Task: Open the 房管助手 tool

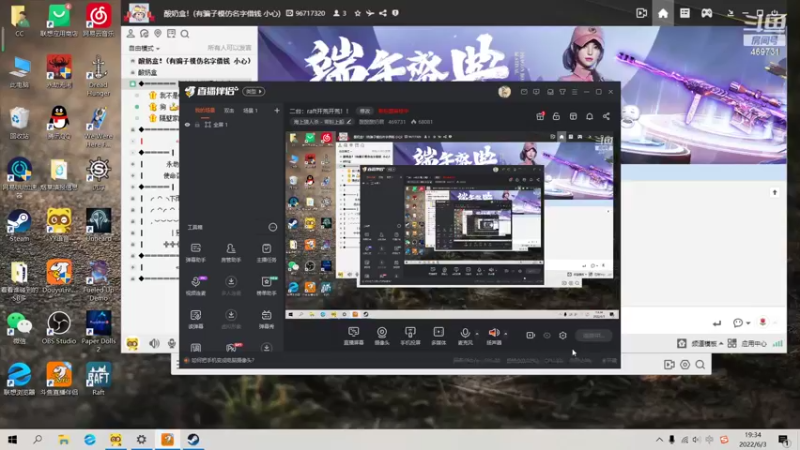Action: (x=231, y=252)
